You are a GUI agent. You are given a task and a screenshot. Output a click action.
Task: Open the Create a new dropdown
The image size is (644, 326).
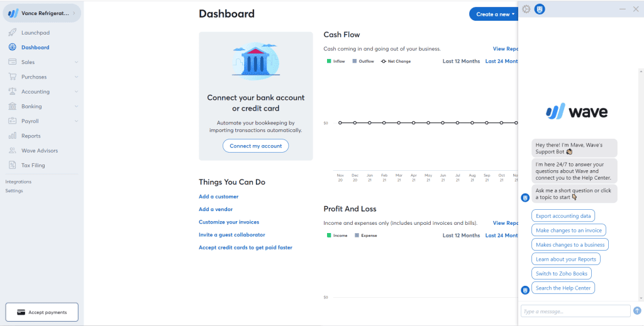pos(495,14)
